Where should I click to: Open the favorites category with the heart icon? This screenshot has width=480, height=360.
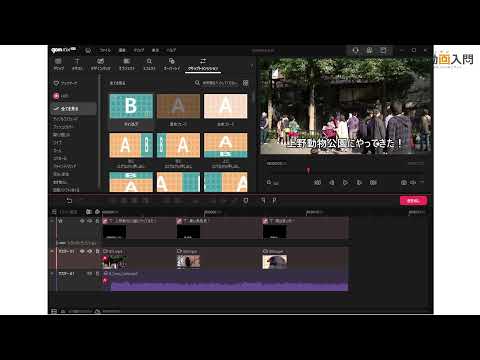pos(65,83)
